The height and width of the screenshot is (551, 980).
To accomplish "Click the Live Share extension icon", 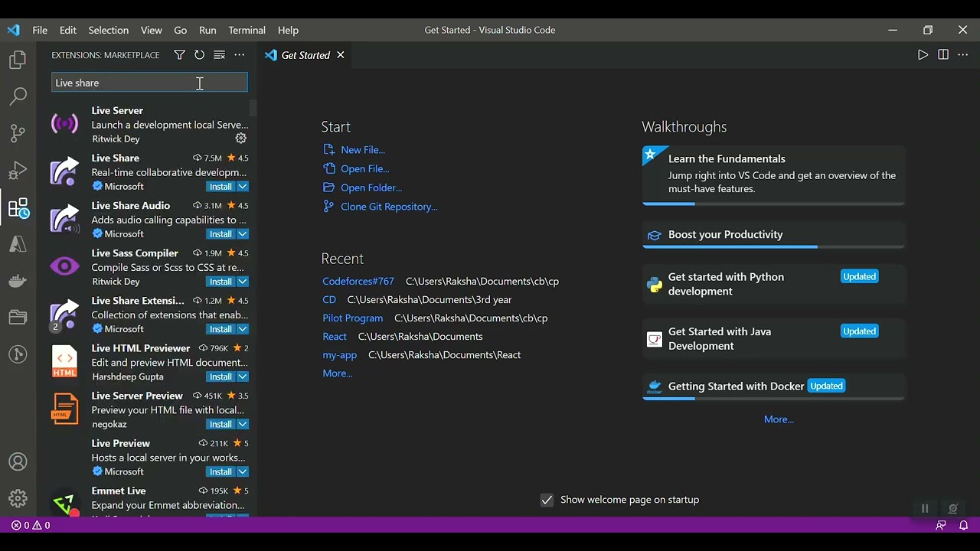I will point(65,171).
